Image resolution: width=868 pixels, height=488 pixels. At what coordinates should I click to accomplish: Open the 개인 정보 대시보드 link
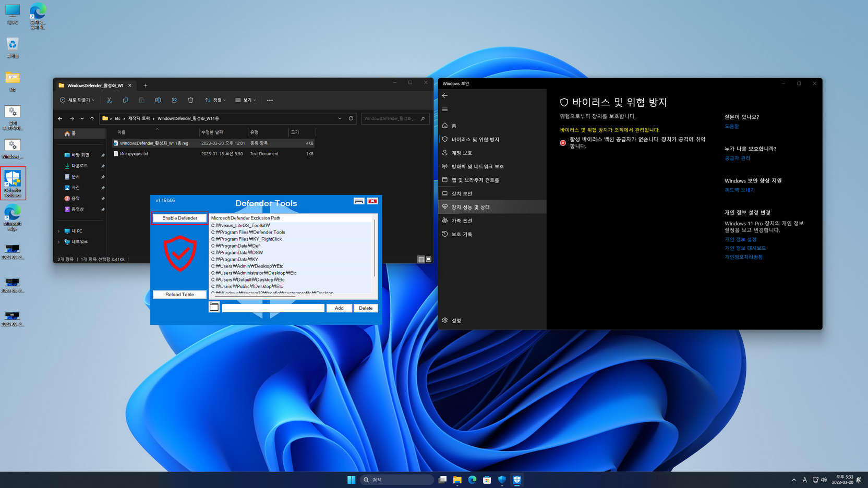click(745, 248)
